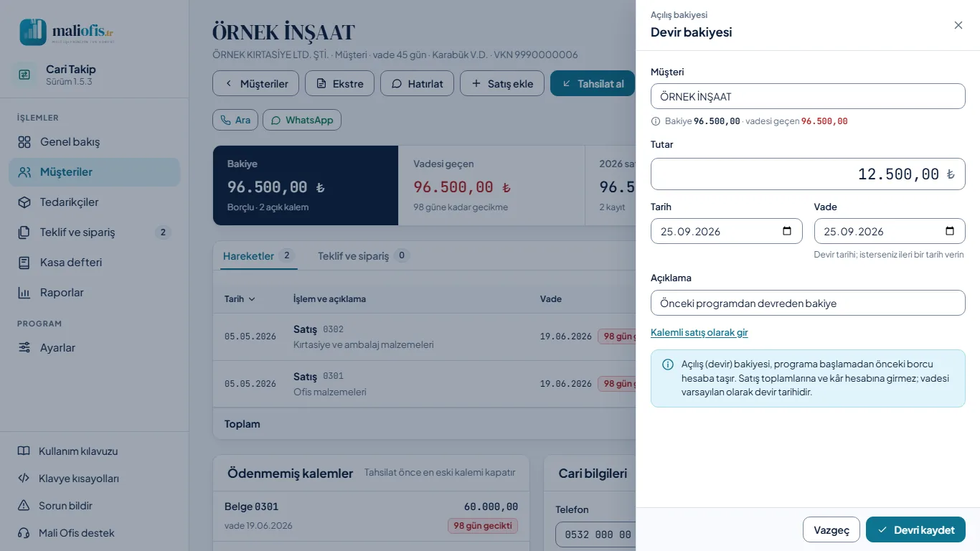The width and height of the screenshot is (980, 551).
Task: Save with Devri kaydet button
Action: tap(915, 529)
